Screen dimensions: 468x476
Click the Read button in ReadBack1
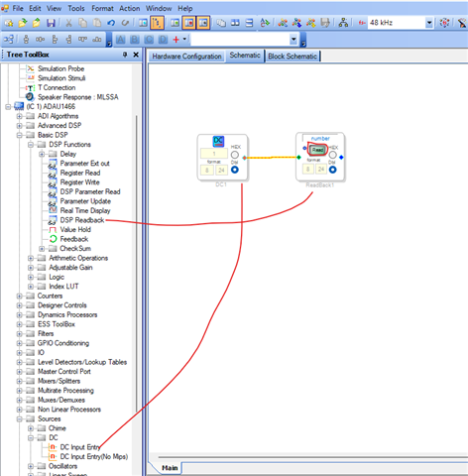(x=317, y=150)
